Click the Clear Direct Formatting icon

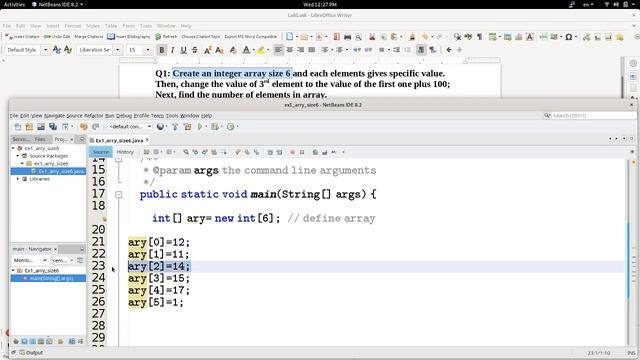pos(233,50)
